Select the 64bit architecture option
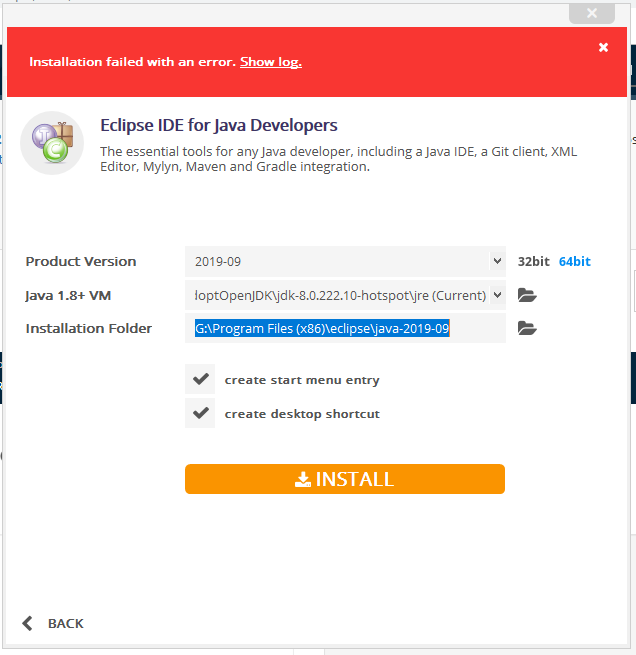The width and height of the screenshot is (636, 655). point(574,261)
